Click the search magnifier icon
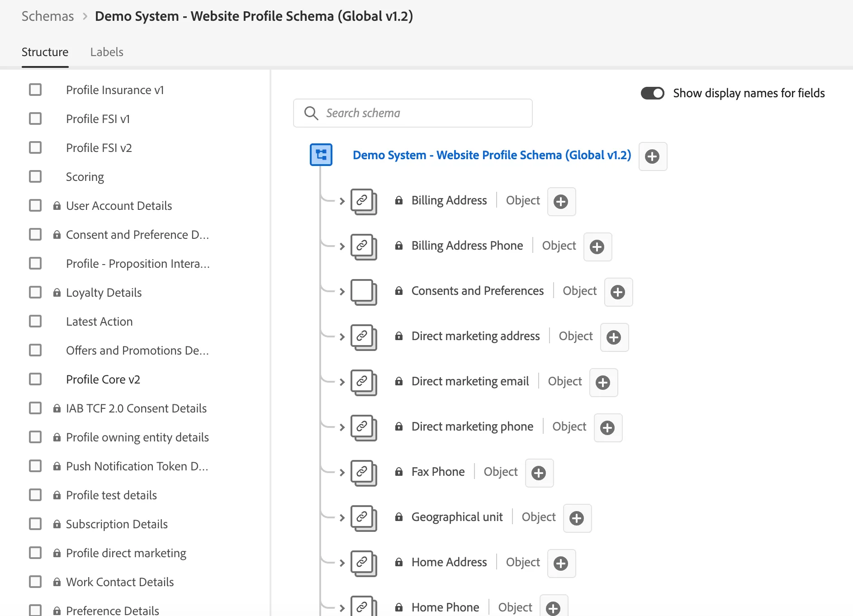 (x=311, y=113)
